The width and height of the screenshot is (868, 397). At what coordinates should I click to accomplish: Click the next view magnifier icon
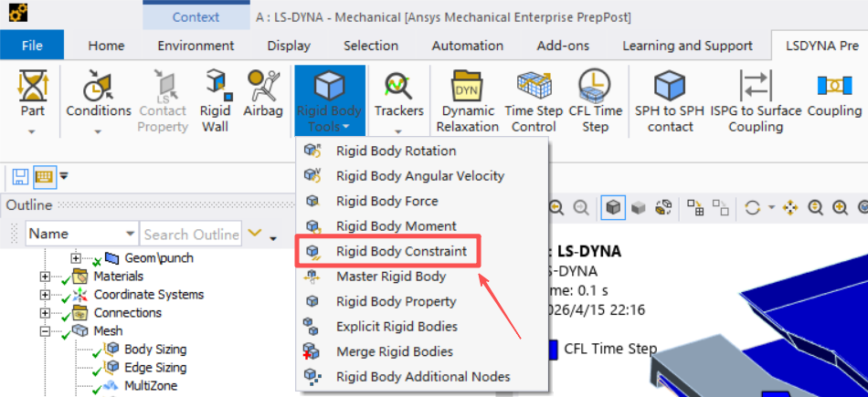click(581, 207)
